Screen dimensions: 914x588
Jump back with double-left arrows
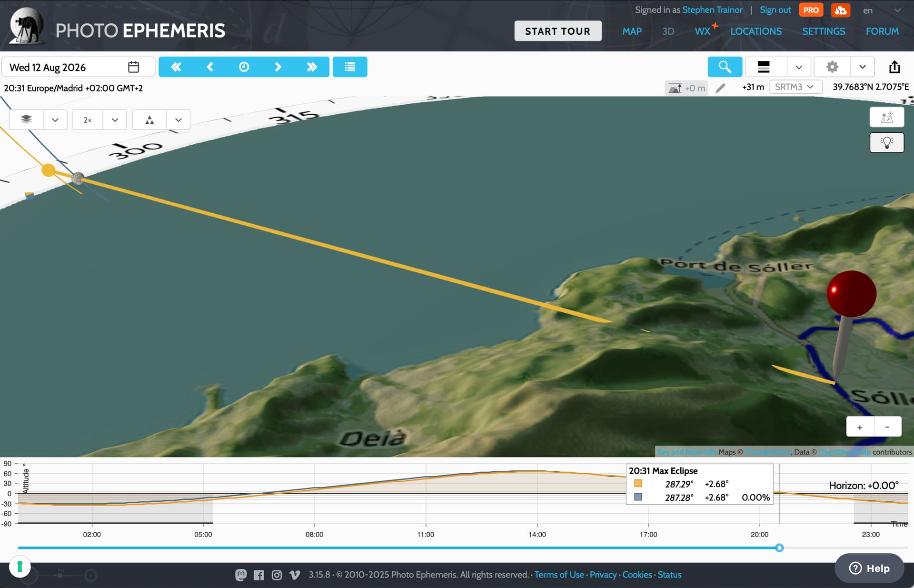[x=176, y=67]
